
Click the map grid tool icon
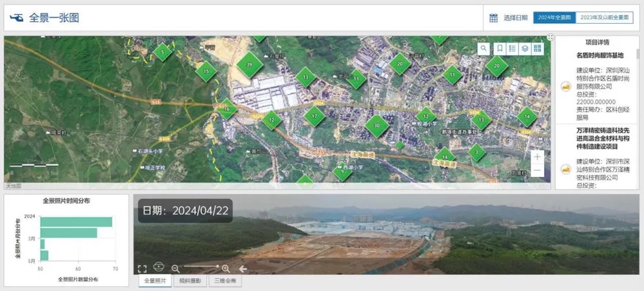[x=538, y=49]
